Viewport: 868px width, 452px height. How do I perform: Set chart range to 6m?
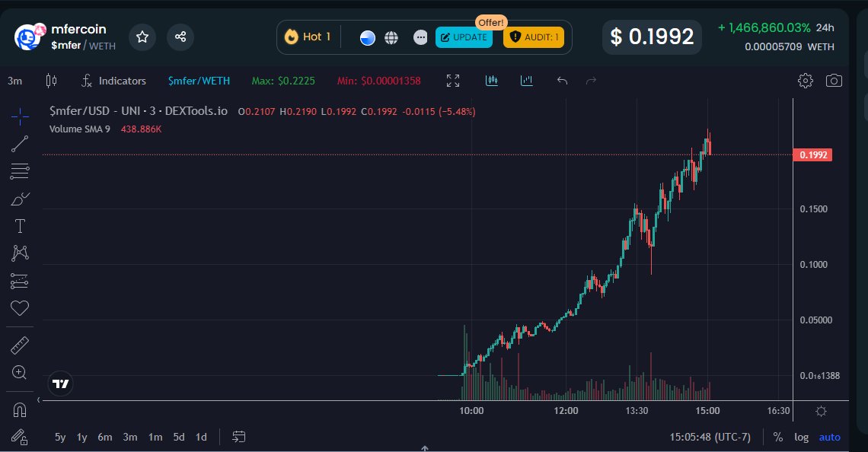coord(104,437)
